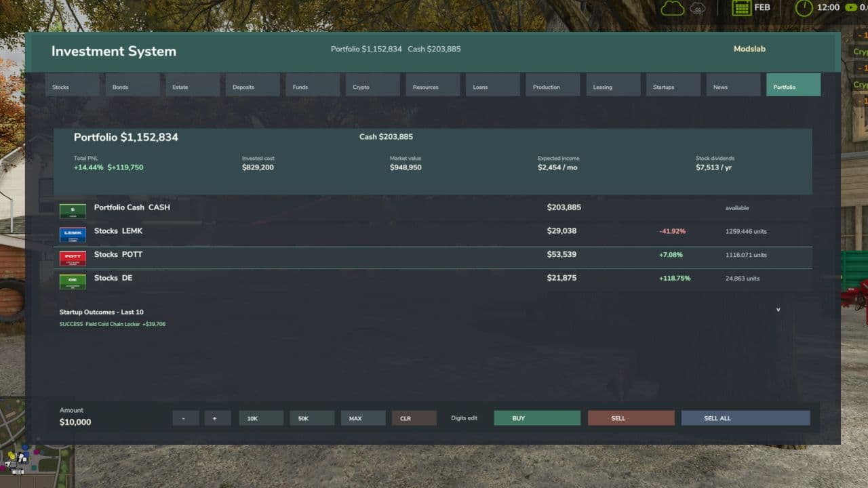Collapse the Startup Outcomes chevron arrow
The image size is (868, 488).
(778, 310)
